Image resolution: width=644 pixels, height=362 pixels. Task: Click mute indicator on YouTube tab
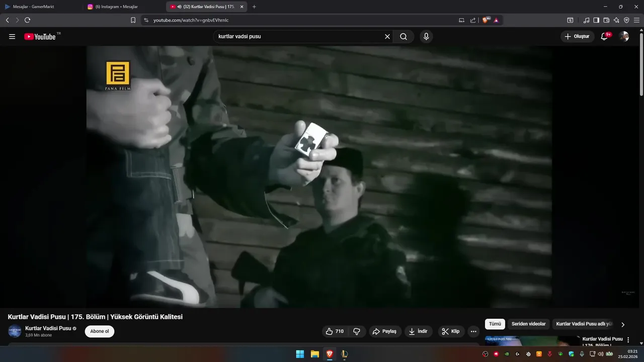click(180, 7)
